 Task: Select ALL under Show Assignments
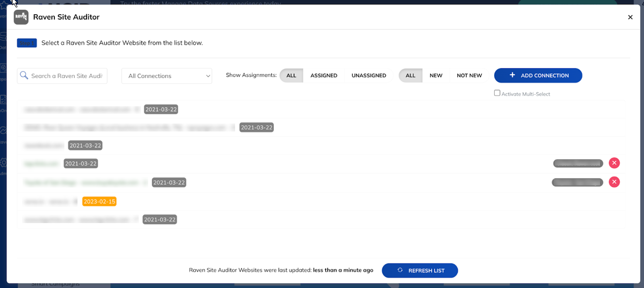[x=291, y=75]
